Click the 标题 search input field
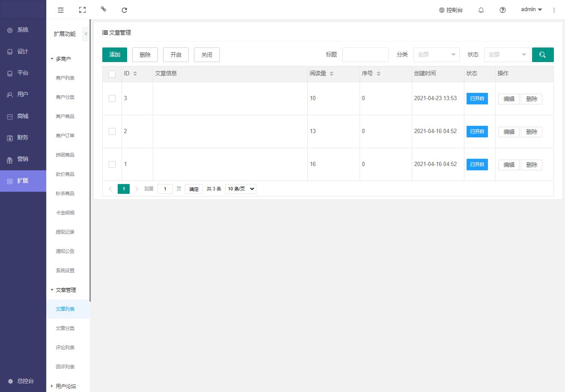The height and width of the screenshot is (392, 565). click(365, 55)
